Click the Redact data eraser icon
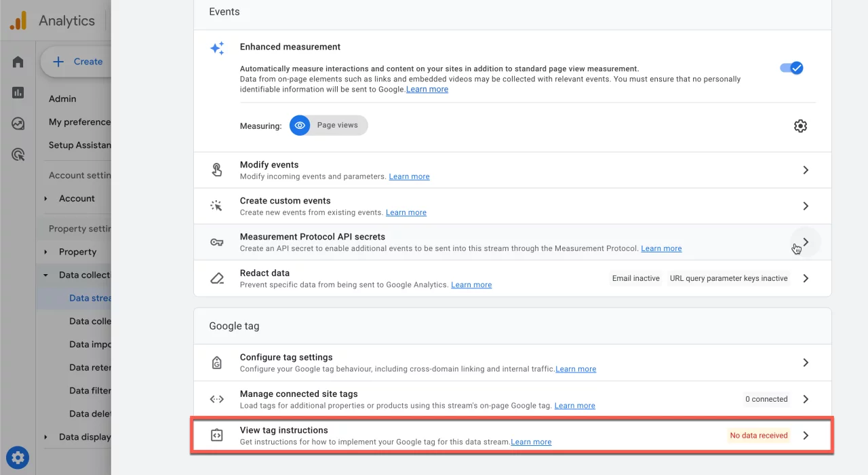Viewport: 868px width, 475px height. click(x=217, y=278)
